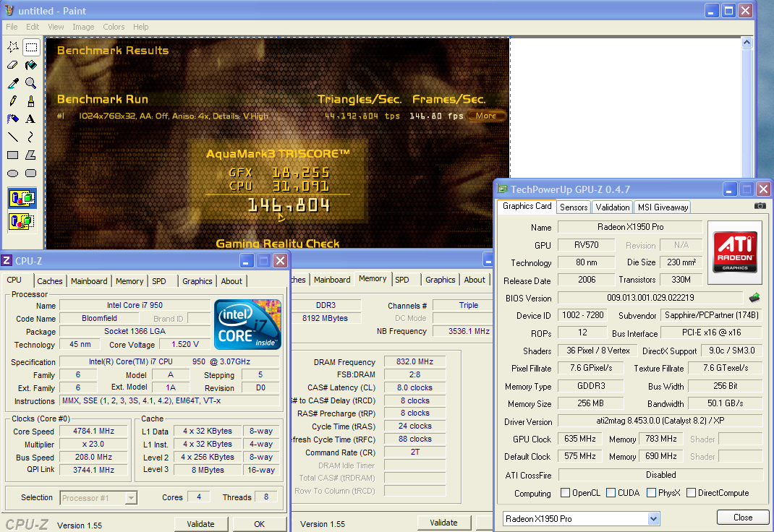The image size is (774, 532).
Task: Select the Magnifier tool in Paint
Action: tap(31, 83)
